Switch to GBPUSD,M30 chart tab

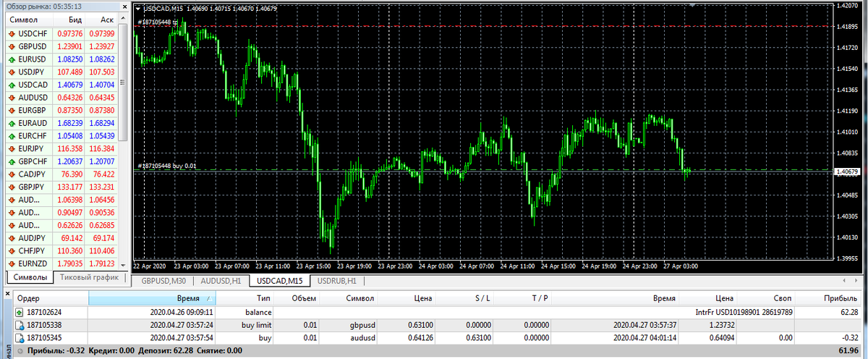coord(163,281)
